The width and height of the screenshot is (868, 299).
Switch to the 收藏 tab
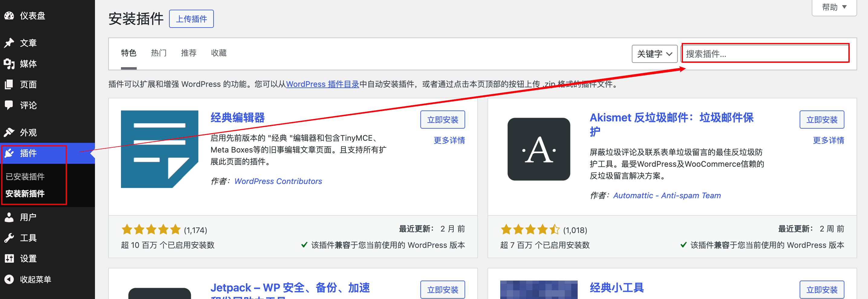(219, 53)
